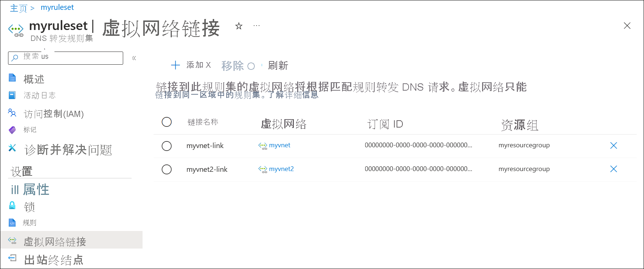
Task: Click the 访问控制(IAM) people icon
Action: click(12, 113)
